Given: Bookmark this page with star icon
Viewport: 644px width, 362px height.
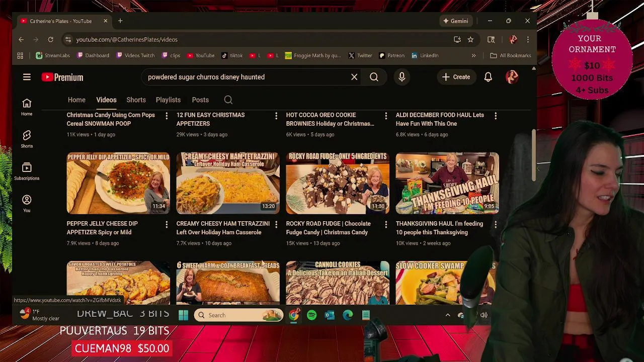Looking at the screenshot, I should (x=470, y=39).
